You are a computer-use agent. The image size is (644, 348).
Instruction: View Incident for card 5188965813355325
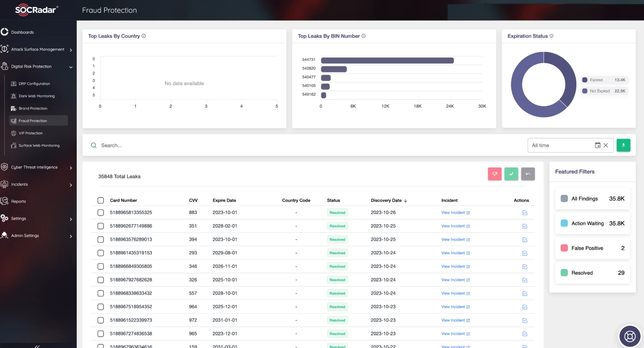(455, 213)
